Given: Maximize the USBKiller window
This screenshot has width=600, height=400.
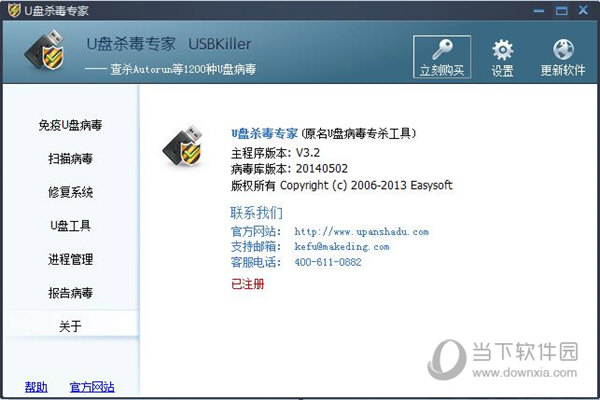Looking at the screenshot, I should [x=561, y=10].
